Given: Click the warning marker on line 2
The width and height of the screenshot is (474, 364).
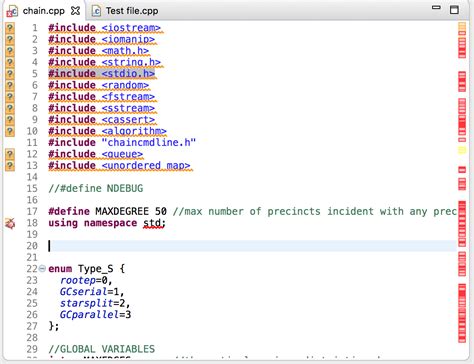Looking at the screenshot, I should (10, 39).
